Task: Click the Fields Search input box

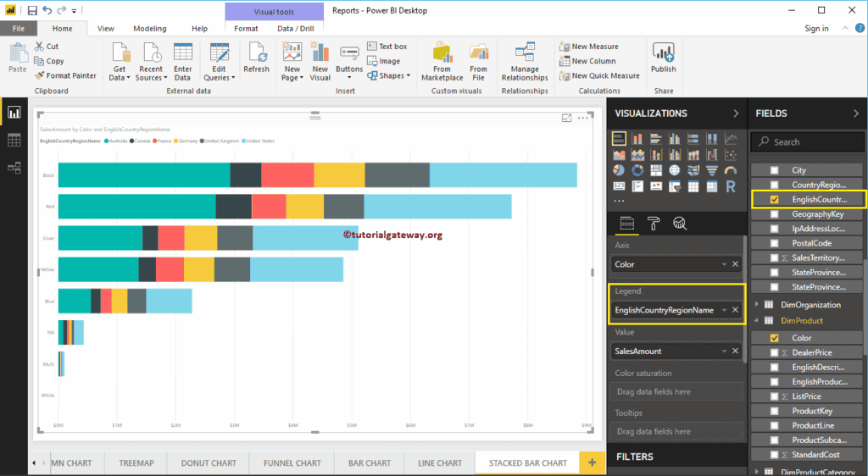Action: (x=807, y=142)
